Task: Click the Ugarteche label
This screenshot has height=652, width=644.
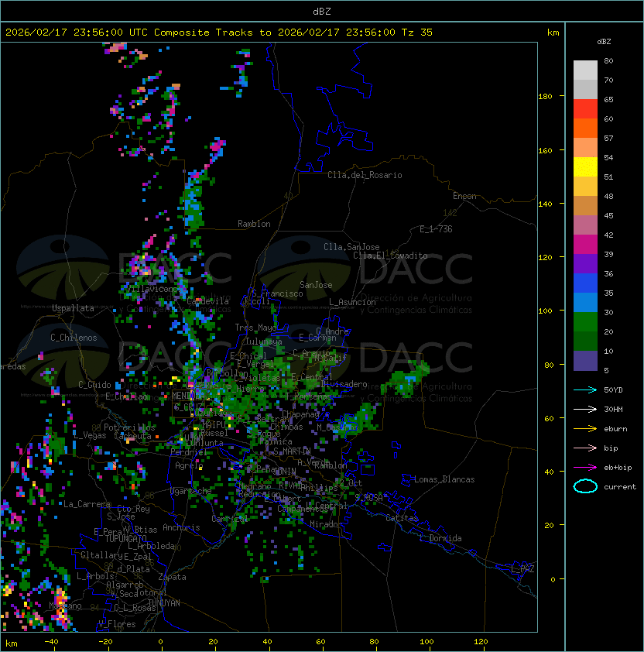Action: point(191,491)
